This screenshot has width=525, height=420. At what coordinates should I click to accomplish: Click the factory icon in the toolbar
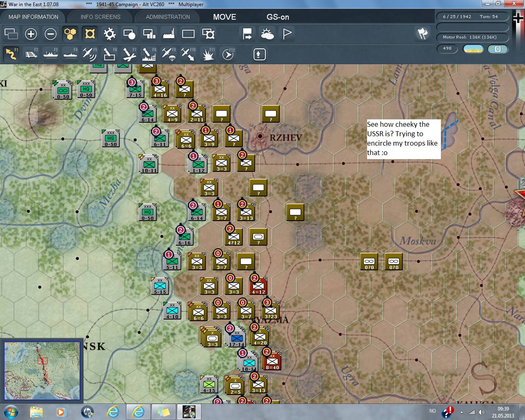(169, 34)
